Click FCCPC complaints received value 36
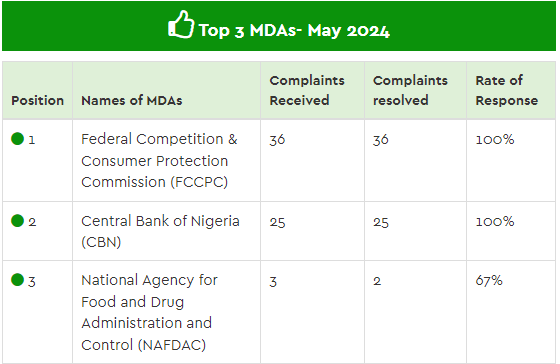 tap(277, 140)
